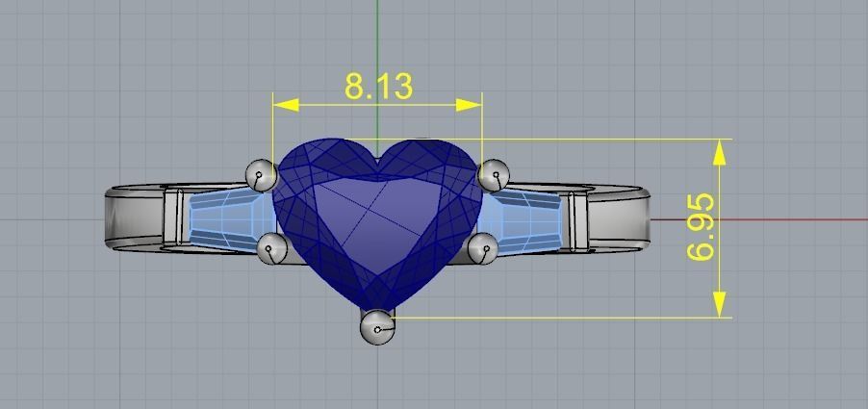Select the lower-left prong ball
Screen dimensions: 868x409
(x=272, y=248)
